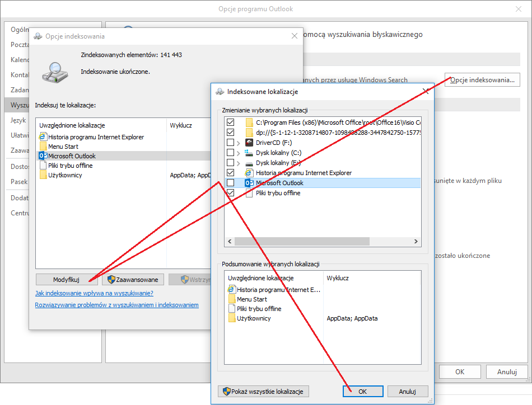The height and width of the screenshot is (405, 532).
Task: Click the local disk (E:) drive icon
Action: pos(249,163)
